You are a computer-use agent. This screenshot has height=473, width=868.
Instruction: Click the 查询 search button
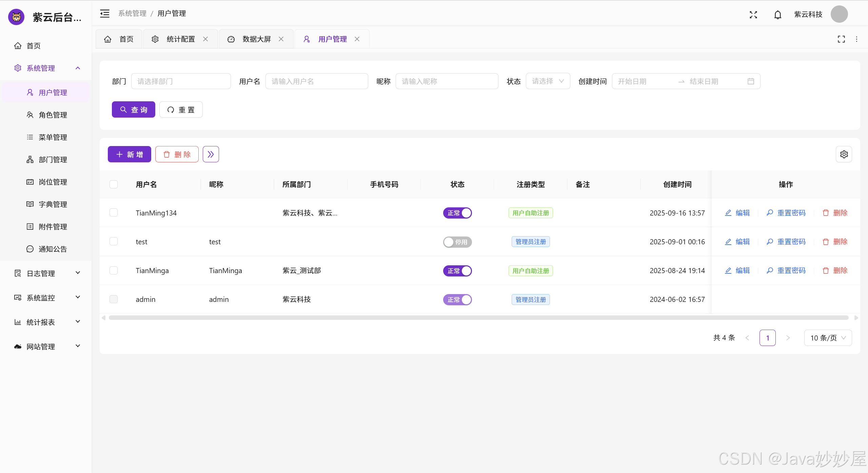(x=134, y=109)
